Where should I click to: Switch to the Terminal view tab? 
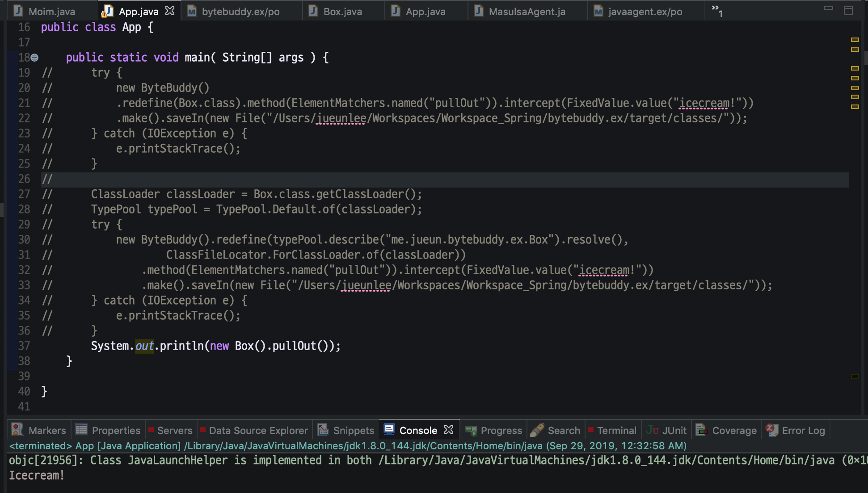pos(616,430)
